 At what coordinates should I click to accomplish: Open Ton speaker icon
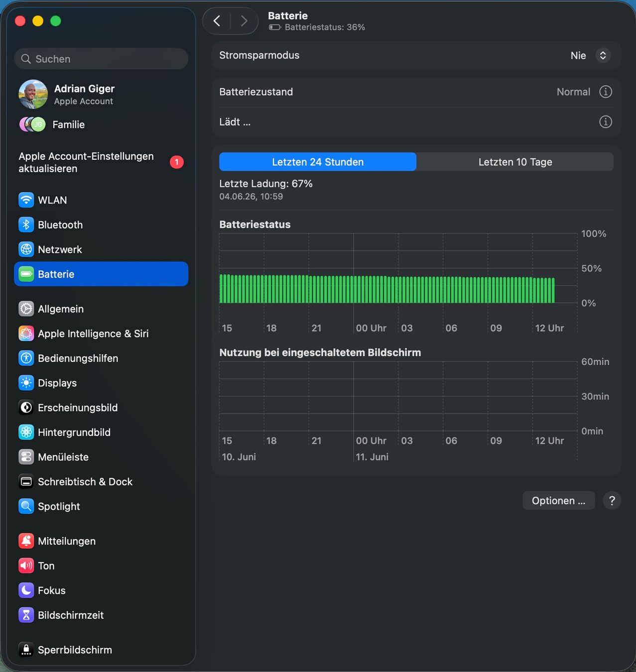tap(26, 565)
